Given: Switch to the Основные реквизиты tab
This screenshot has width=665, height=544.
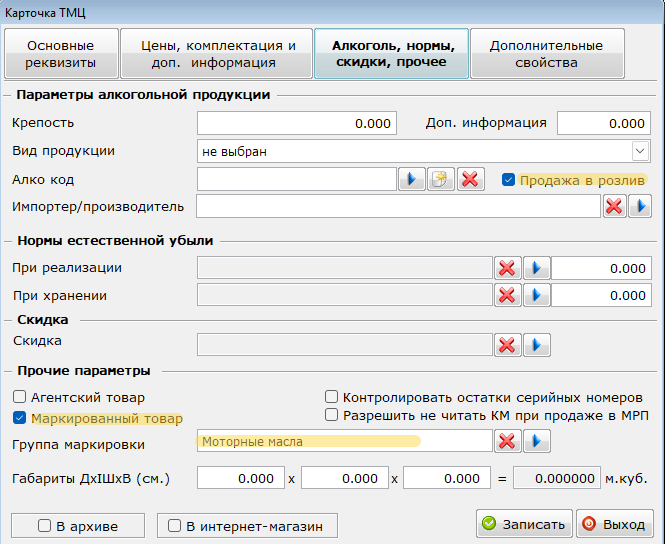Looking at the screenshot, I should [61, 53].
